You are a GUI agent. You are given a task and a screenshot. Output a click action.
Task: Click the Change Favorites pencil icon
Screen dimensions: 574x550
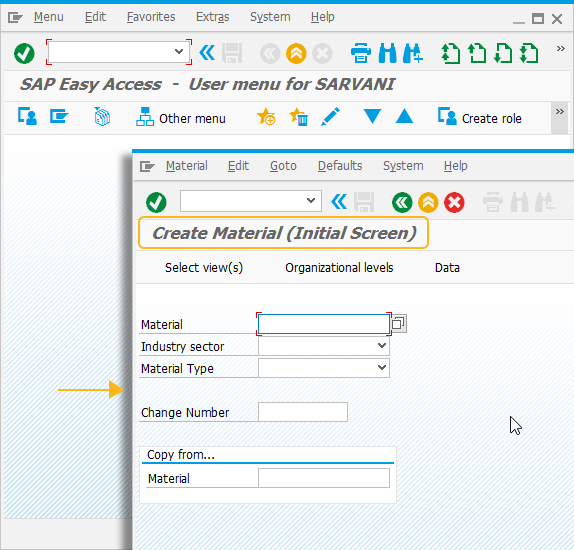[x=330, y=117]
